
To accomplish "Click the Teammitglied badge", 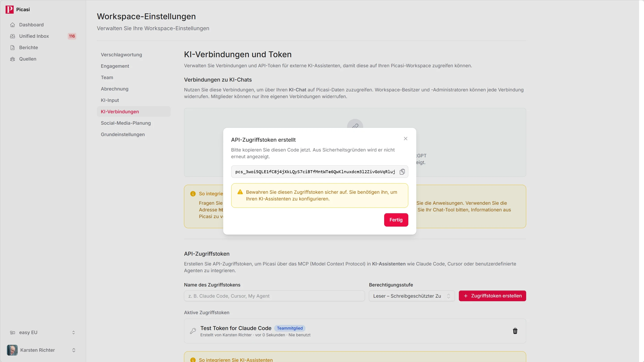I will (x=290, y=328).
